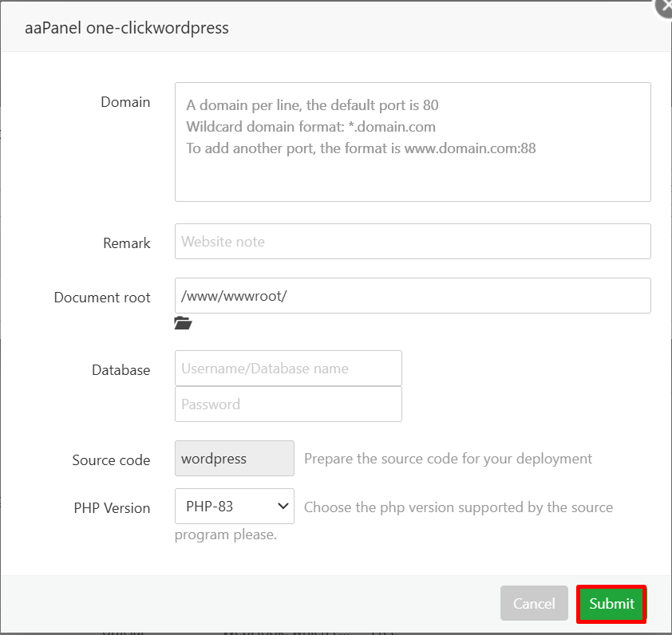
Task: Open the folder browser for document root
Action: coord(183,323)
